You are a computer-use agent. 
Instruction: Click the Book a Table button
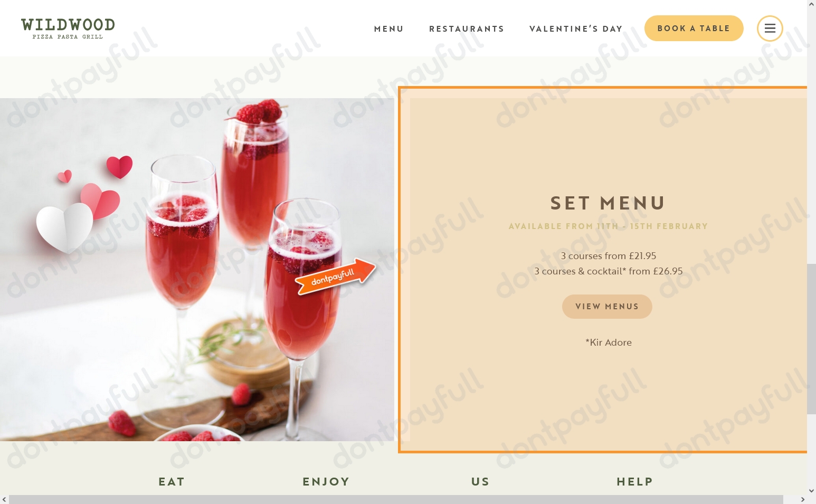pyautogui.click(x=694, y=28)
